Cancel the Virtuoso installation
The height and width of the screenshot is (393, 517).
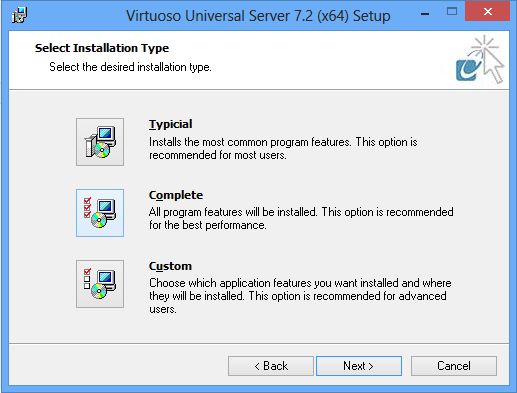tap(454, 366)
